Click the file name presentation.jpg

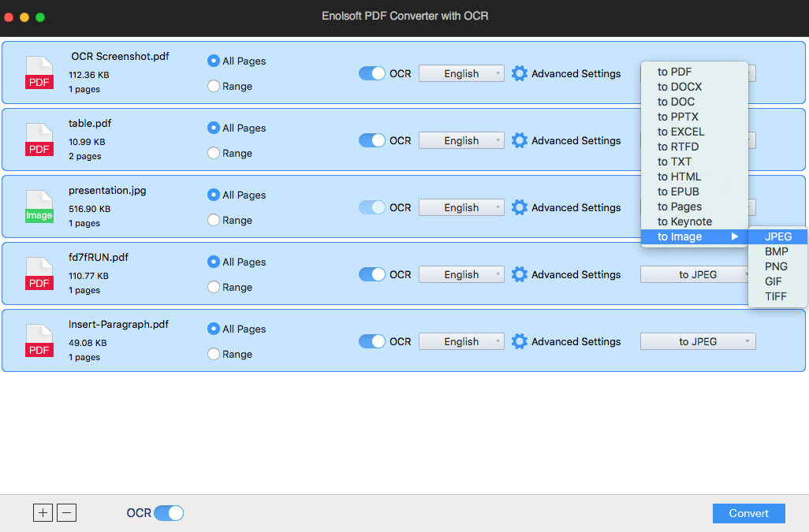[107, 190]
